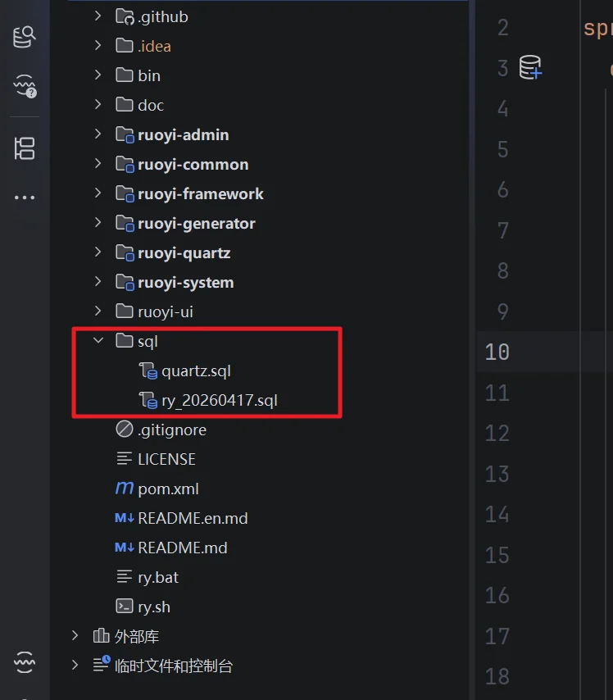This screenshot has width=613, height=700.
Task: Expand 临时文件和控制台 node
Action: coord(75,666)
